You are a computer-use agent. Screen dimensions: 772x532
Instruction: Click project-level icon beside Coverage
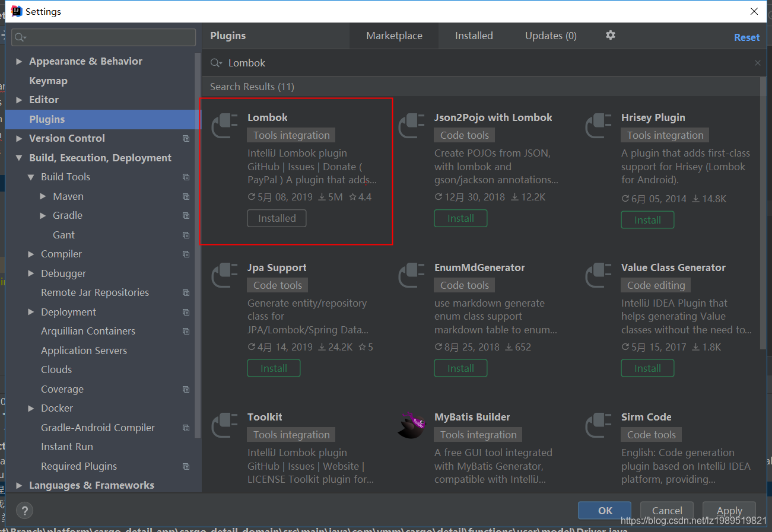click(x=186, y=389)
